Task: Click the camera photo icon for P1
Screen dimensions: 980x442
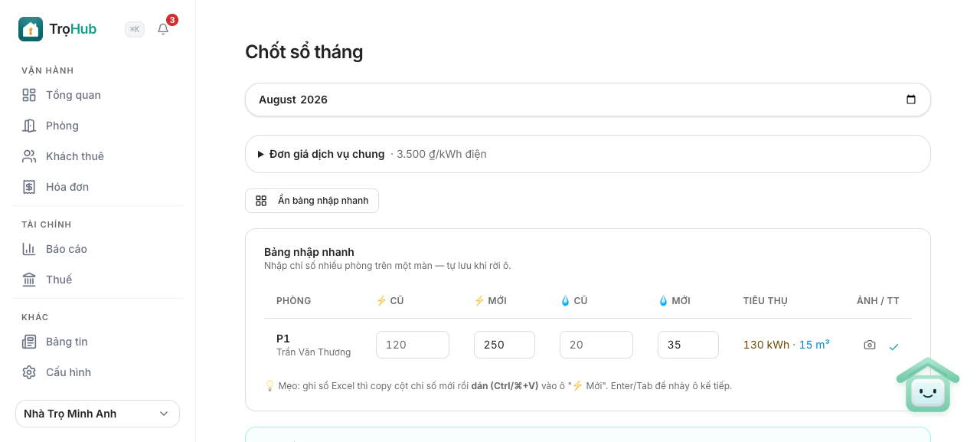Action: tap(870, 345)
